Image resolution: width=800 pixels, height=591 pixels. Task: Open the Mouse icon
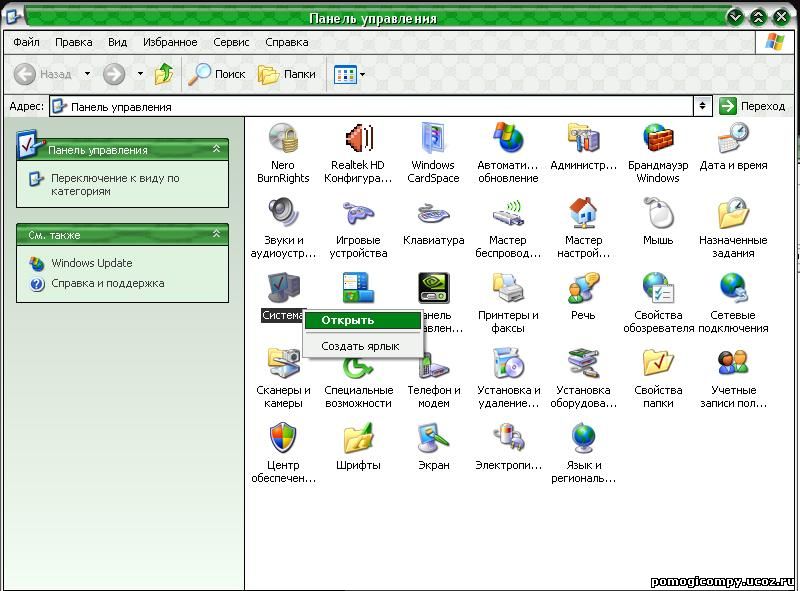tap(658, 213)
